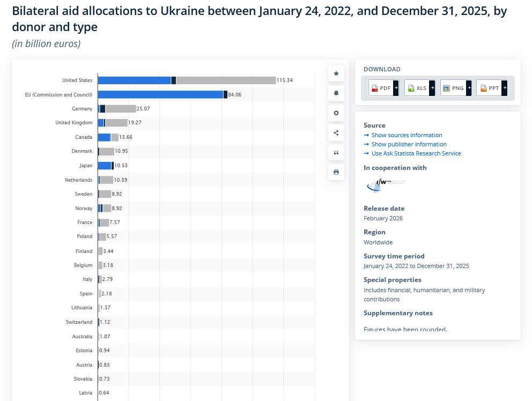This screenshot has width=532, height=401.
Task: Click the United States blue bar segment
Action: click(x=135, y=80)
